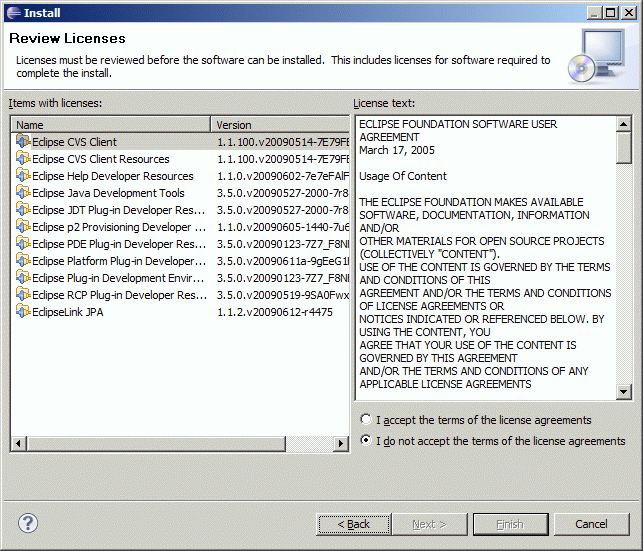Image resolution: width=643 pixels, height=551 pixels.
Task: Go back with the Back button
Action: [x=353, y=524]
